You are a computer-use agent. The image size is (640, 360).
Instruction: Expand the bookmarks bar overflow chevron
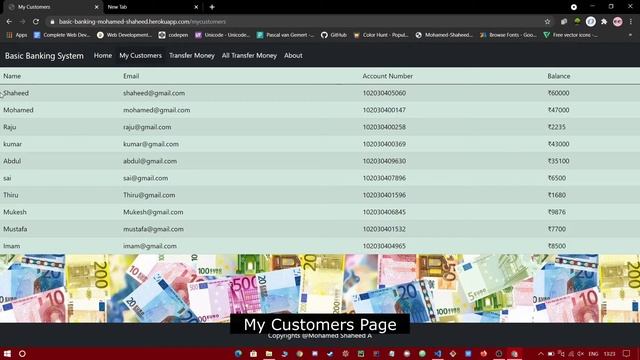[630, 35]
